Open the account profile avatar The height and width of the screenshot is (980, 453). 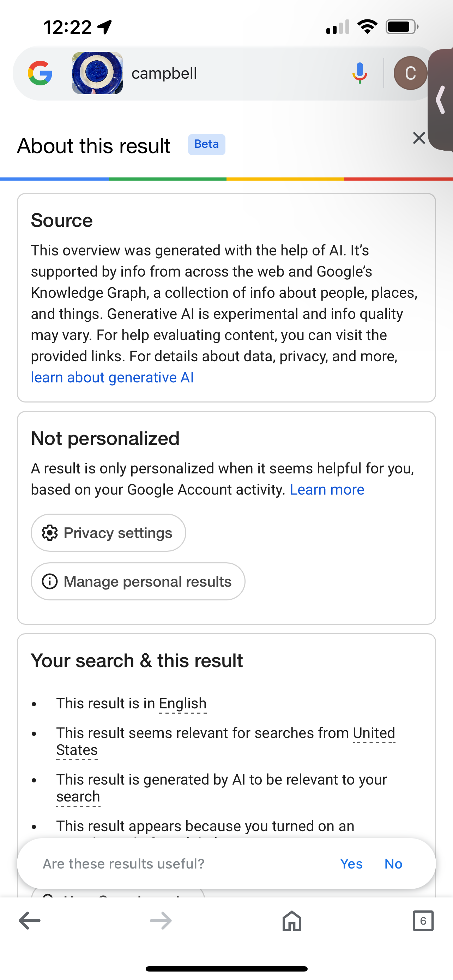click(410, 73)
